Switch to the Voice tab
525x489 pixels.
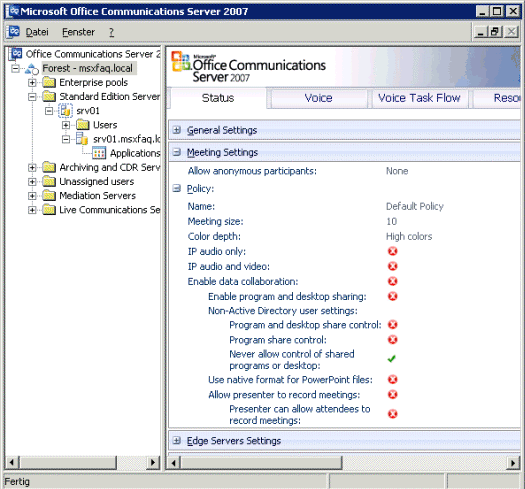click(x=318, y=98)
